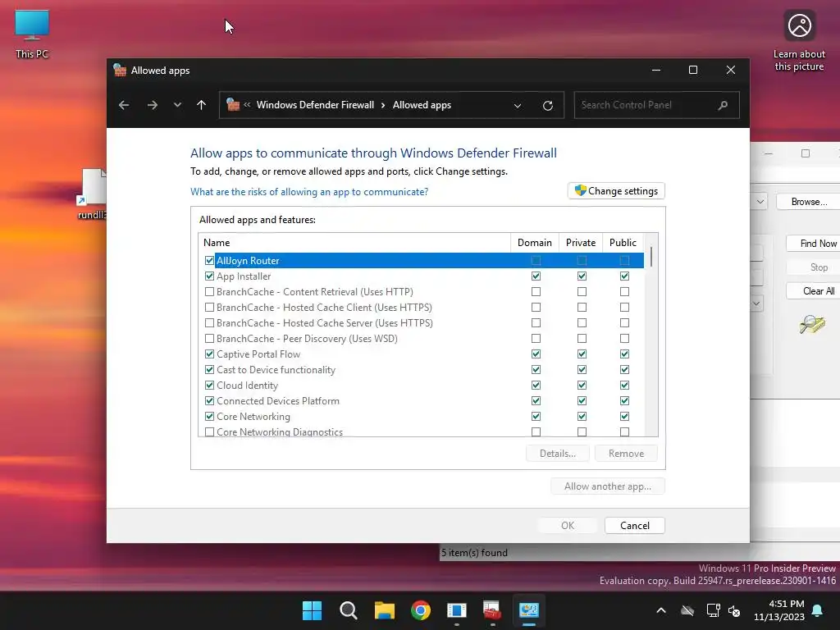Click the Control Panel taskbar icon
Screen dimensions: 840x630
pos(528,610)
